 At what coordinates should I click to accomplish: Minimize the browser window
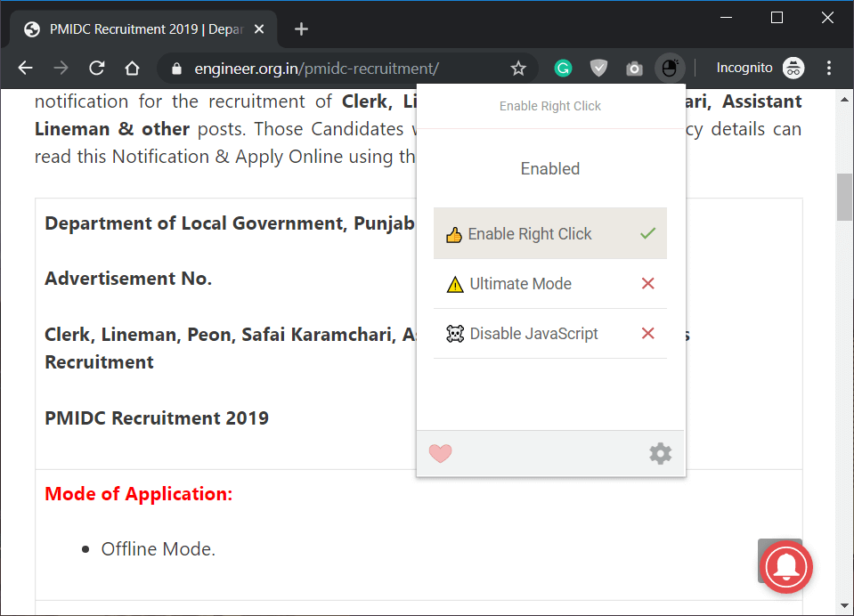tap(726, 18)
